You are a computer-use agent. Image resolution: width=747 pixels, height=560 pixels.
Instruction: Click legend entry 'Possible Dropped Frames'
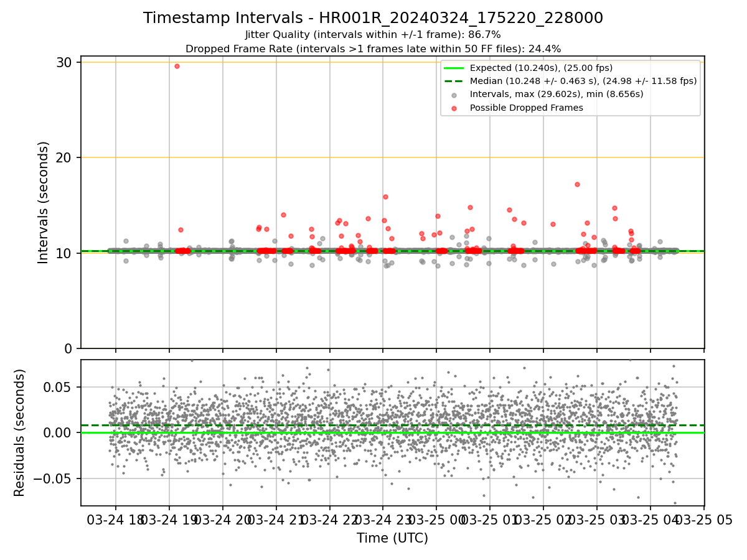pyautogui.click(x=527, y=108)
